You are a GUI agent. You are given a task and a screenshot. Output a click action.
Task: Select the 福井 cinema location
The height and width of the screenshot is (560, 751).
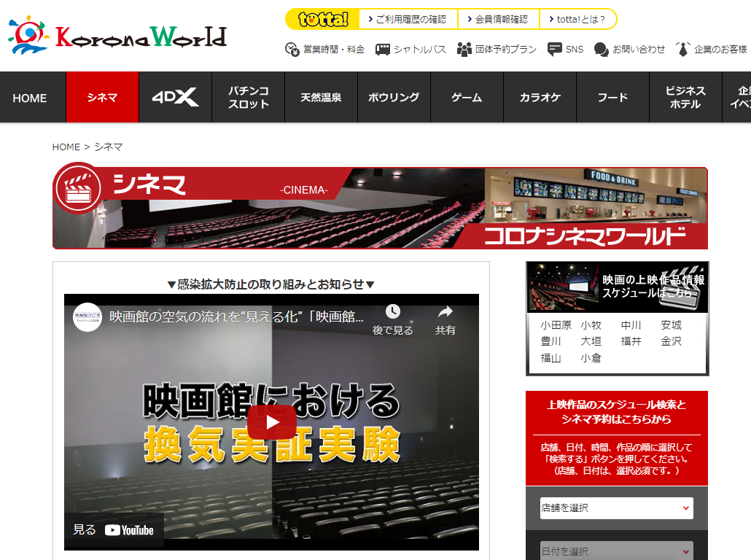click(631, 341)
